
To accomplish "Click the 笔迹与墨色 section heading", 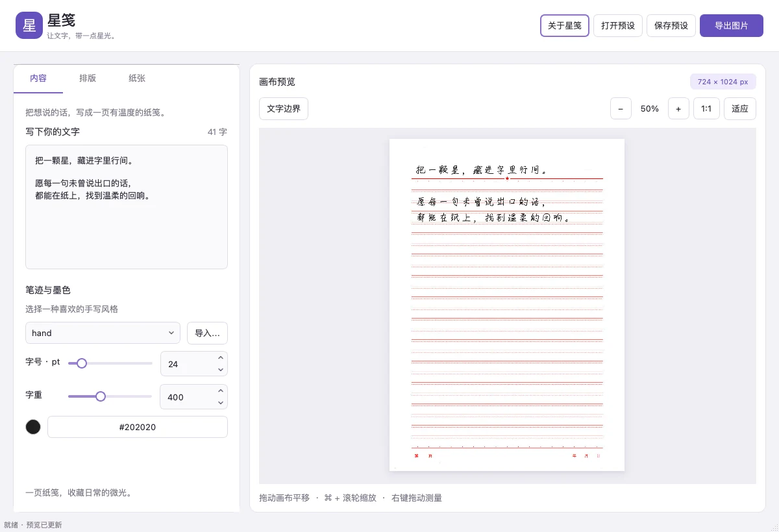I will (x=48, y=290).
